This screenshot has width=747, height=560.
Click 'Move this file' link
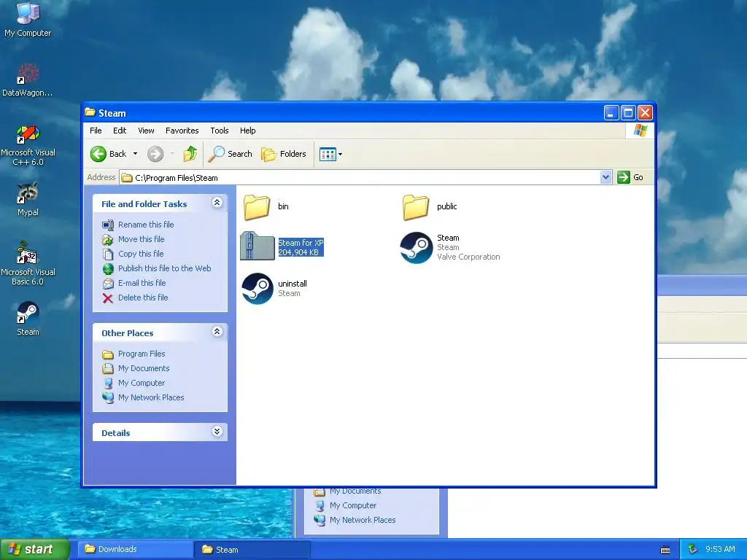[x=141, y=239]
